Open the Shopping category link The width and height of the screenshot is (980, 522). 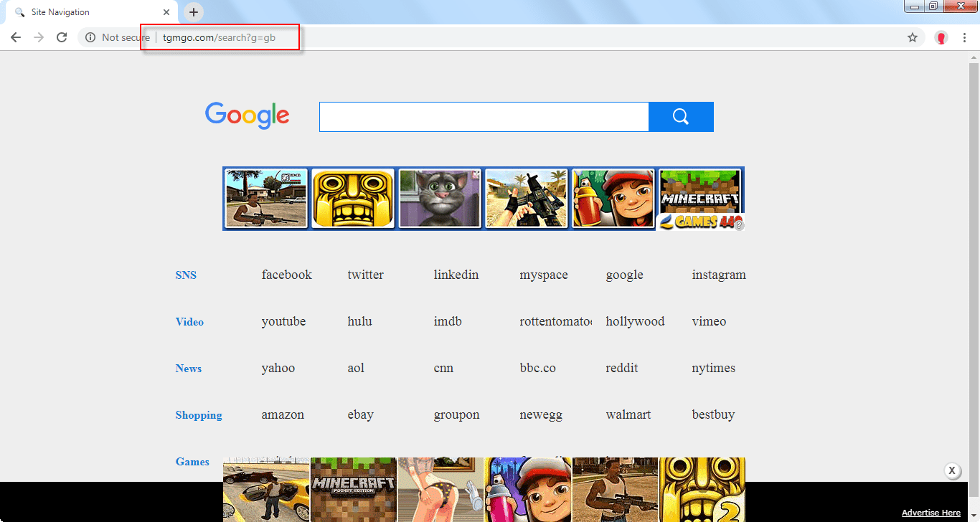199,415
